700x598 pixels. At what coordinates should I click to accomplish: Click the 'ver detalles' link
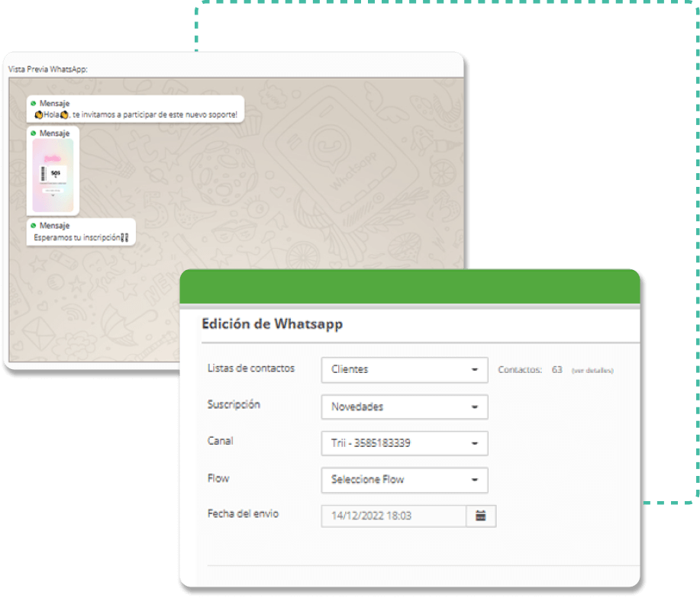point(592,371)
